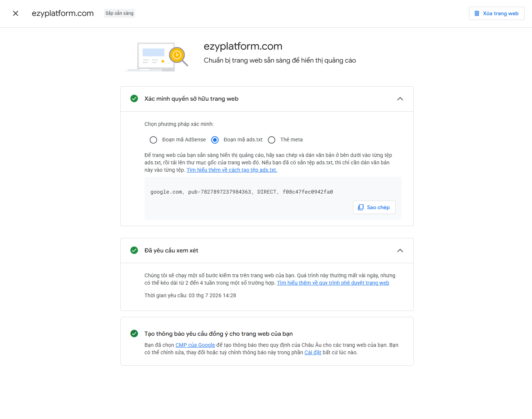This screenshot has height=419, width=532.
Task: Click the green check beside Tạo thông báo
Action: pos(134,333)
